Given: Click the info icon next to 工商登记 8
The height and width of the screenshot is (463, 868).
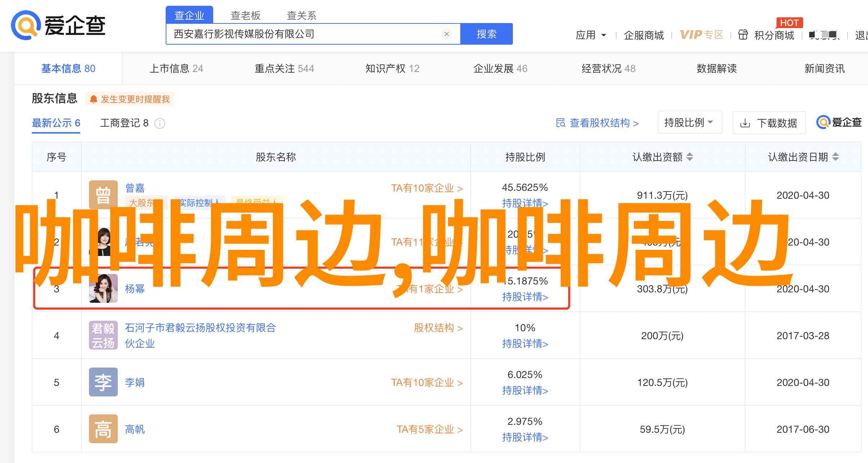Looking at the screenshot, I should [x=160, y=123].
